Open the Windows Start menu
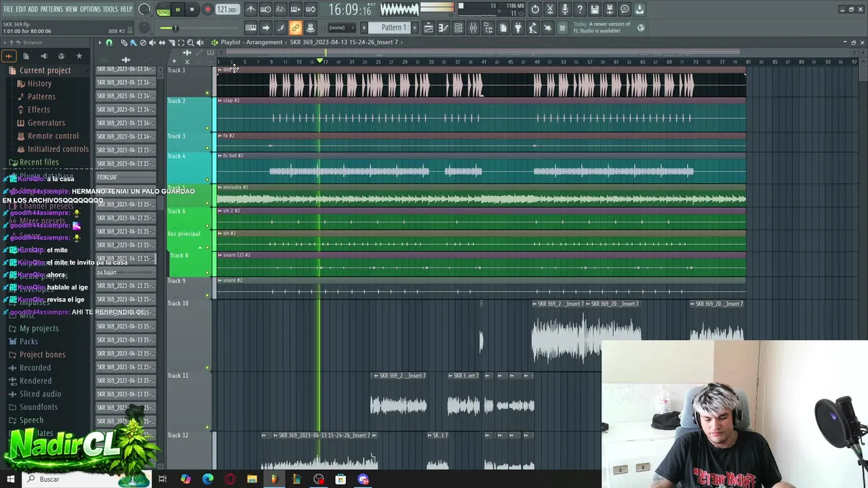The width and height of the screenshot is (868, 488). pos(12,479)
